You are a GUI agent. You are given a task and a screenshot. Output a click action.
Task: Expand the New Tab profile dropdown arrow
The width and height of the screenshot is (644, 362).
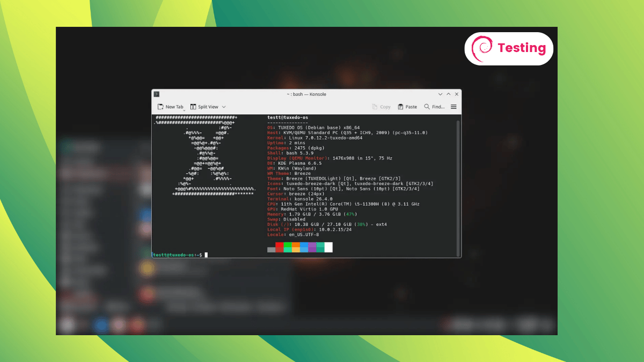pos(184,109)
